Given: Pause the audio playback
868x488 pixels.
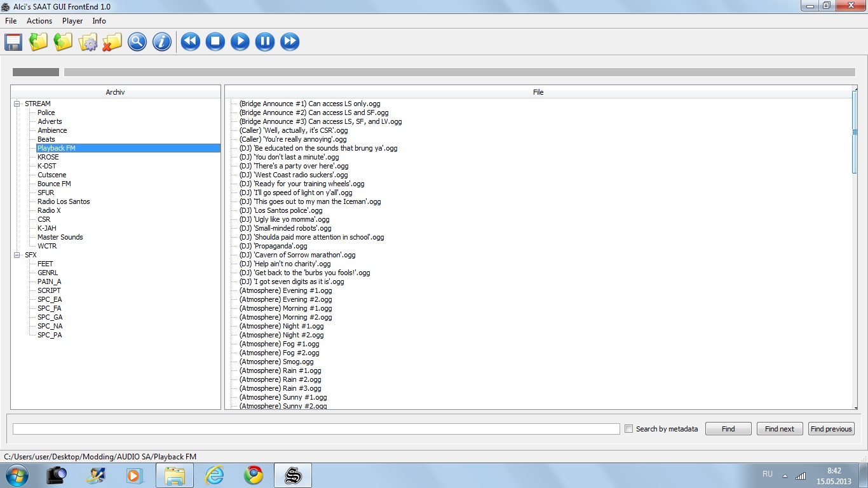Looking at the screenshot, I should pyautogui.click(x=265, y=42).
